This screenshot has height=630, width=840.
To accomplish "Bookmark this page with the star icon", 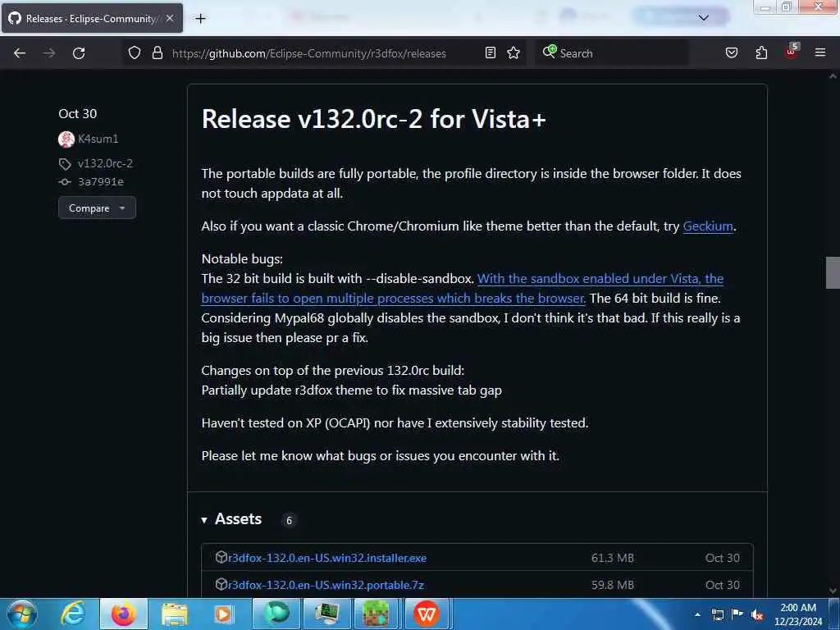I will pyautogui.click(x=514, y=52).
